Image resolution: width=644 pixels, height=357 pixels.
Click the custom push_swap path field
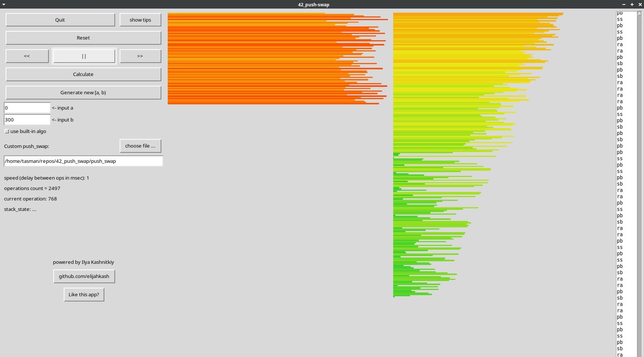pos(83,161)
